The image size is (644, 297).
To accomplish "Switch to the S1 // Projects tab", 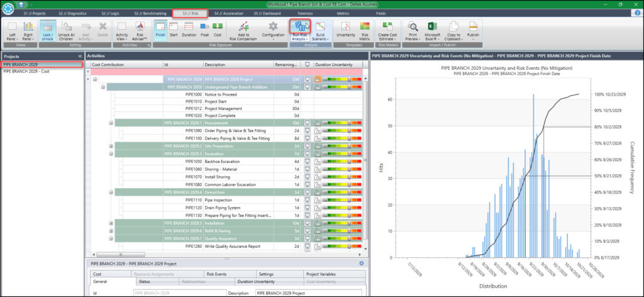I will pyautogui.click(x=35, y=13).
